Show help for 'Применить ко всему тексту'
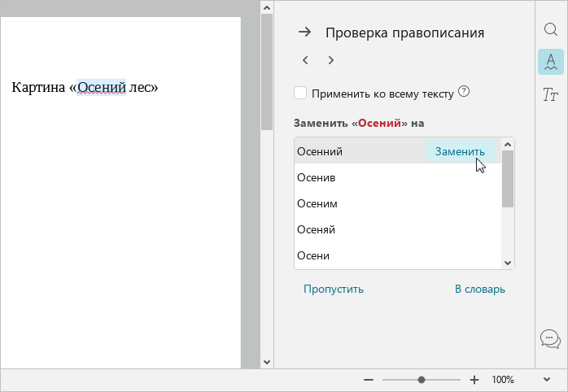The height and width of the screenshot is (392, 568). click(x=464, y=92)
